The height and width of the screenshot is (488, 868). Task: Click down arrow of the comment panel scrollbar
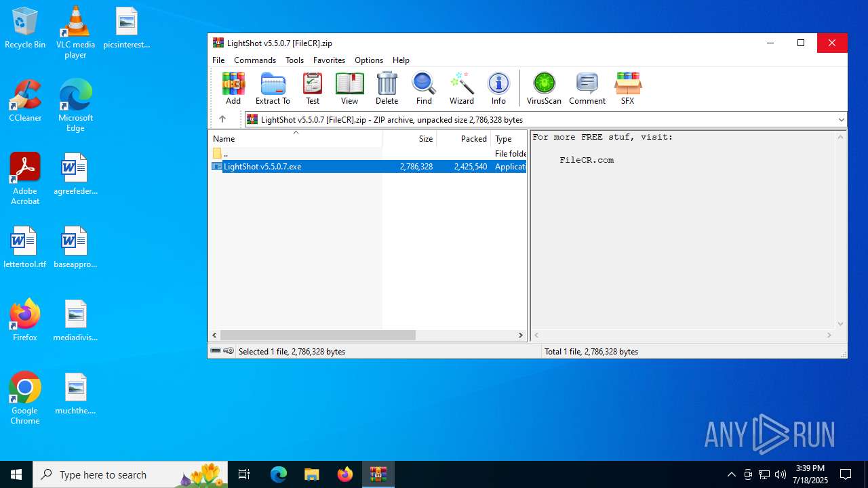point(841,324)
